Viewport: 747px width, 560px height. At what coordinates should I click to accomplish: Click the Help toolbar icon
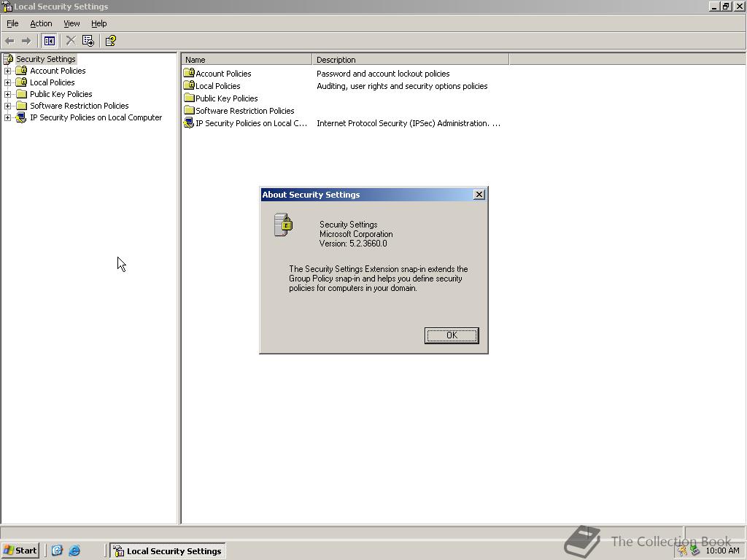(x=111, y=41)
